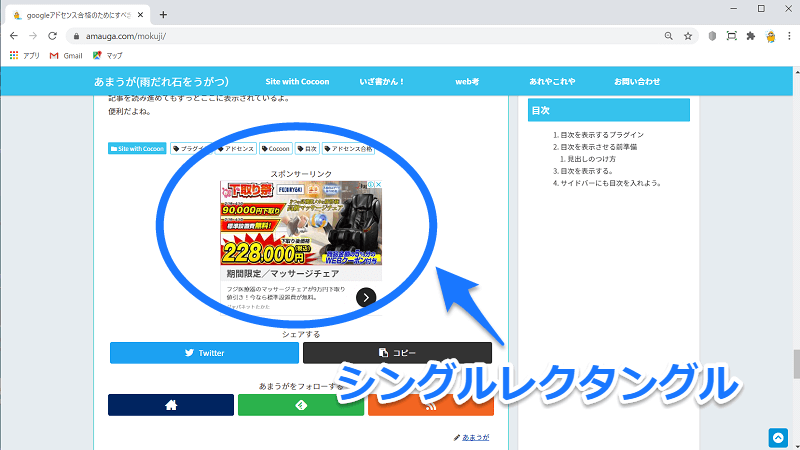
Task: Follow via the dark blue home button
Action: tap(171, 405)
